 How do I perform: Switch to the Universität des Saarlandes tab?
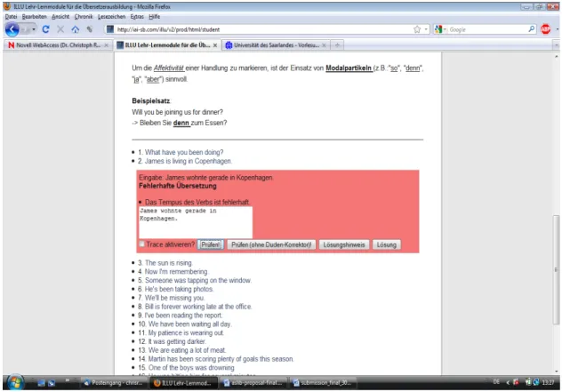[x=276, y=45]
